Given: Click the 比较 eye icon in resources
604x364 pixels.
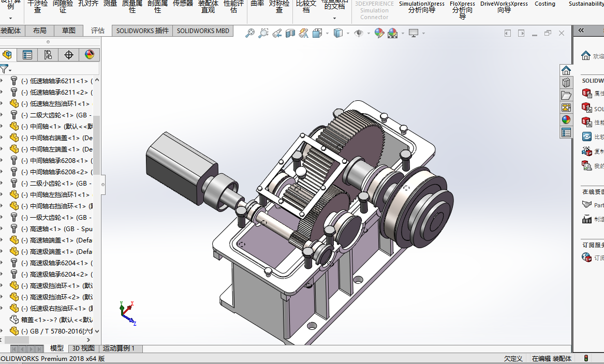Looking at the screenshot, I should tap(587, 136).
